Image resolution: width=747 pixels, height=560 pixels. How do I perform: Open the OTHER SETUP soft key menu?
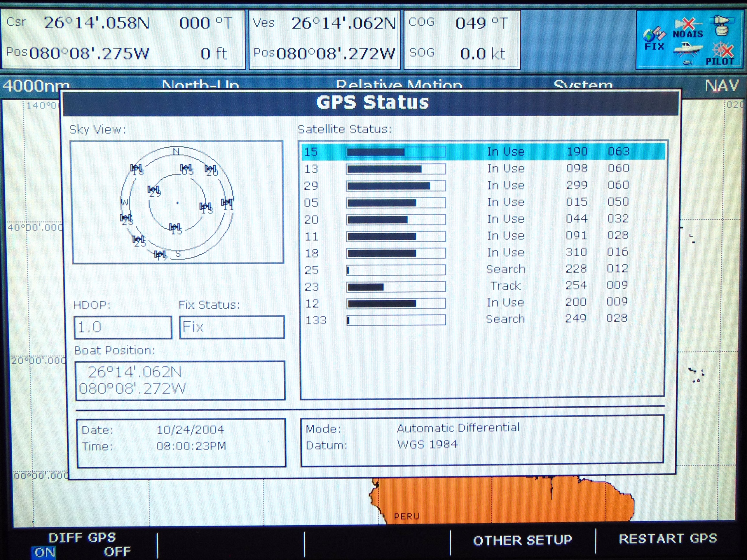[x=522, y=540]
